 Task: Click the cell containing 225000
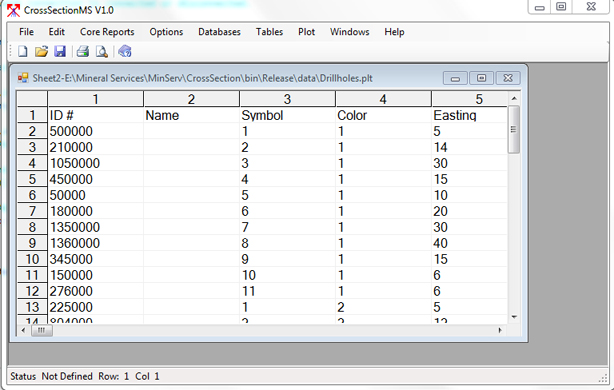point(96,307)
